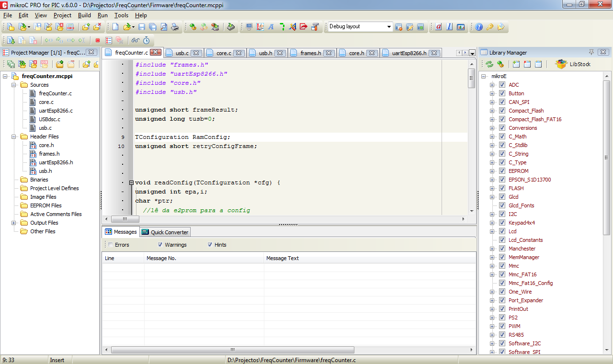
Task: Open the Tools menu
Action: click(x=121, y=15)
